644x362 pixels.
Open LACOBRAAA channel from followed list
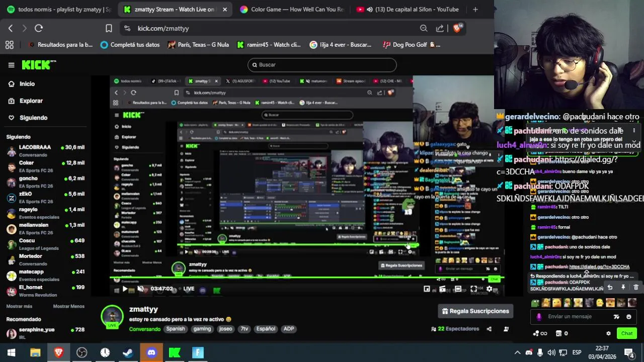(x=45, y=150)
